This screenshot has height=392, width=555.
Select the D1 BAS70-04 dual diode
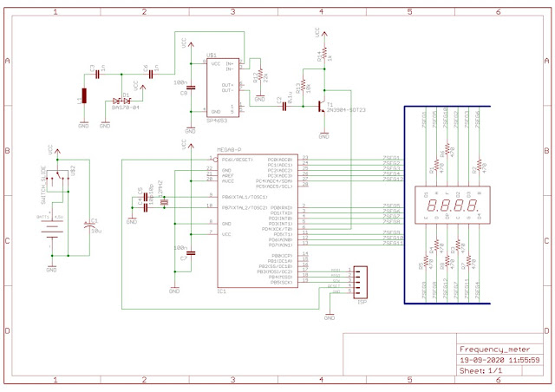click(121, 101)
